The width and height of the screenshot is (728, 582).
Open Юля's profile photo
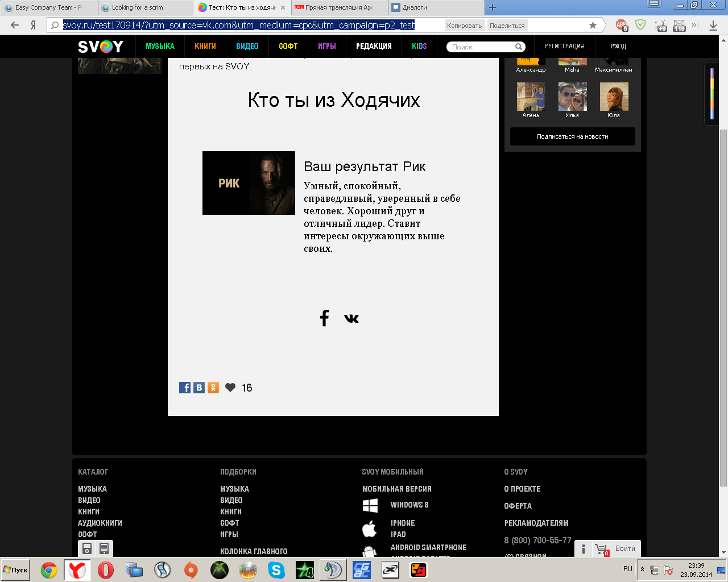[x=614, y=97]
